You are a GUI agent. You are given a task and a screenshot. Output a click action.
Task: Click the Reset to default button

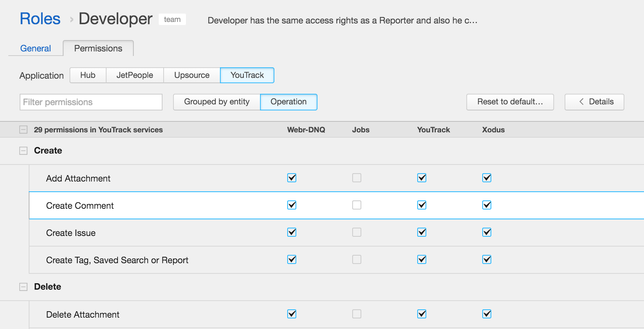(x=510, y=102)
